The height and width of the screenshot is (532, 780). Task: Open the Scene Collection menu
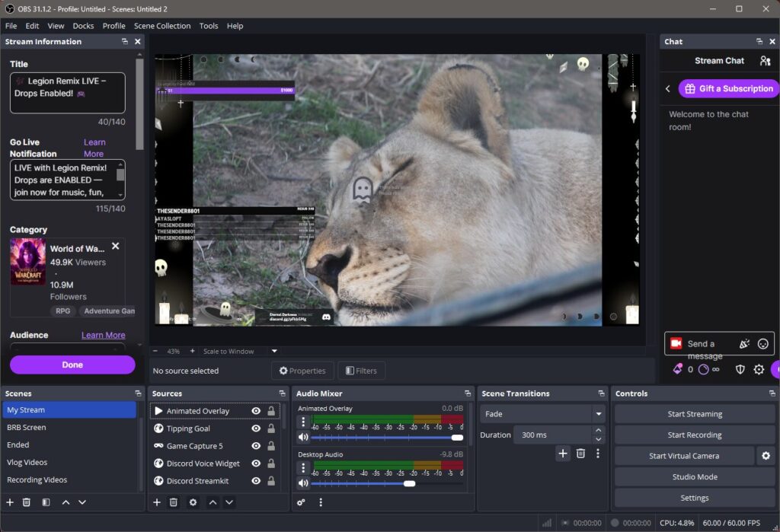[x=162, y=26]
